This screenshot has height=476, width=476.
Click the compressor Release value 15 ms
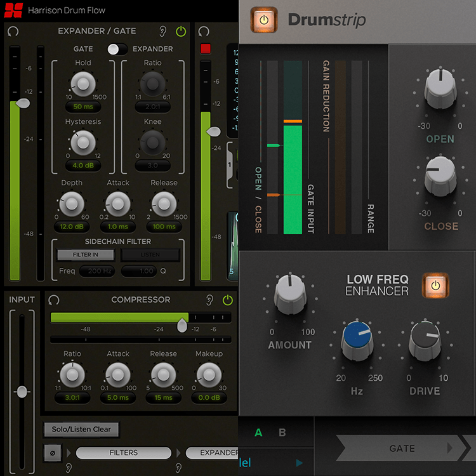click(x=163, y=398)
